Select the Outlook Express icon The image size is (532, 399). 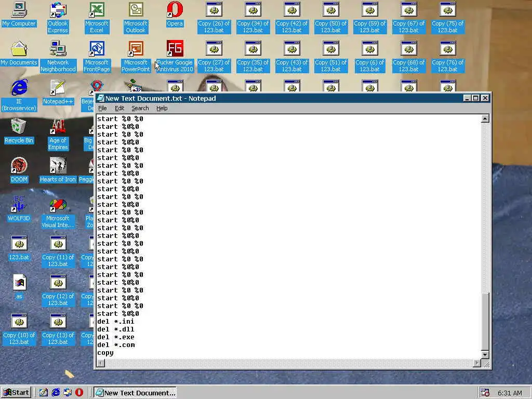tap(58, 18)
